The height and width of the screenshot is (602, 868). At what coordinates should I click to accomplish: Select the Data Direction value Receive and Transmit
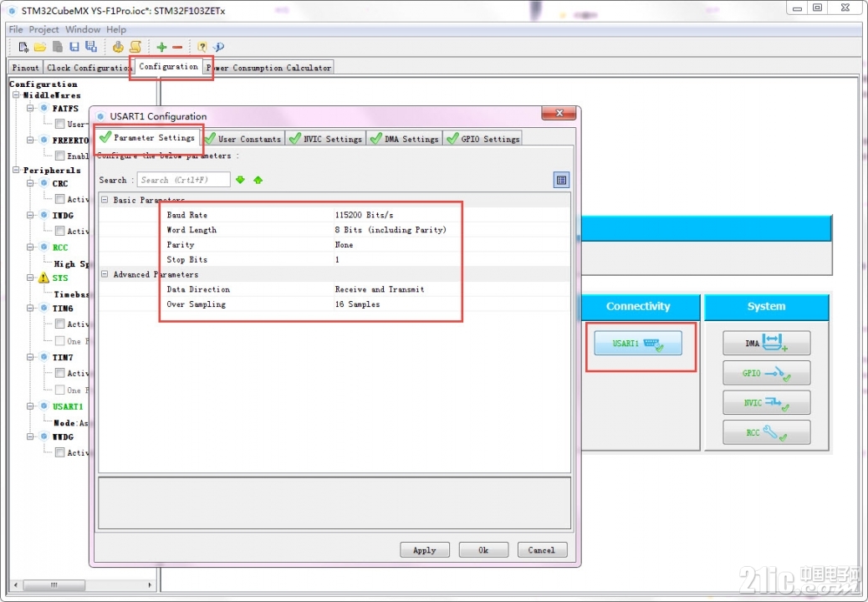click(x=380, y=289)
